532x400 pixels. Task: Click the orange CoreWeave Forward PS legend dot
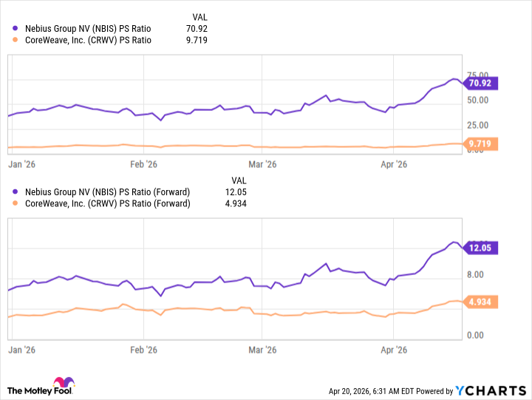(x=15, y=204)
